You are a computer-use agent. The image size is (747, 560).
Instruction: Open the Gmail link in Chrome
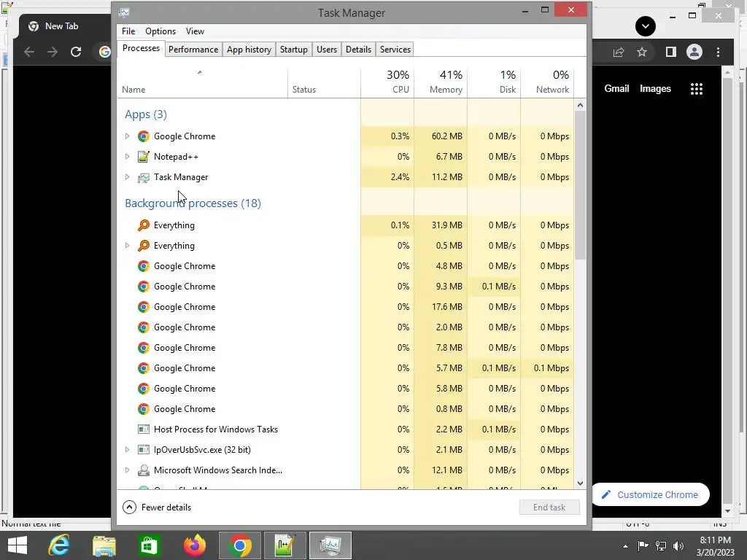(616, 88)
